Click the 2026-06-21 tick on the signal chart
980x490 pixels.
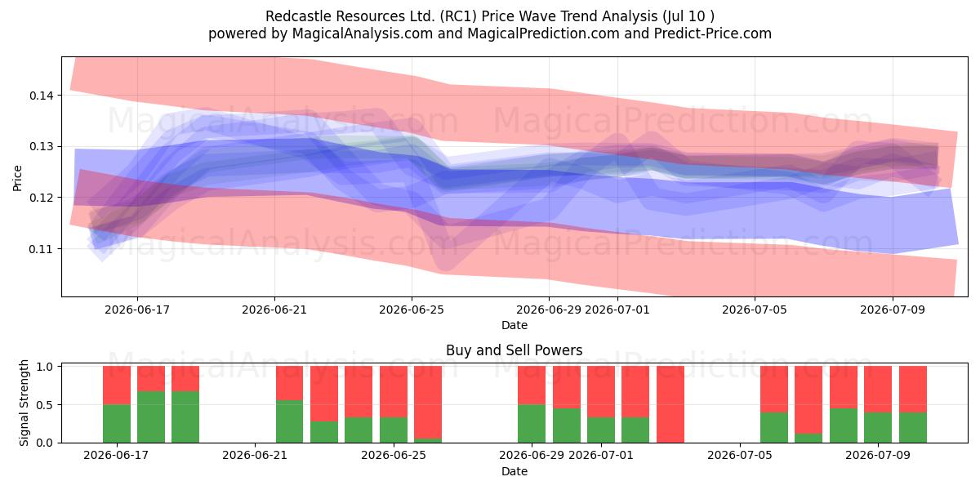click(x=255, y=456)
